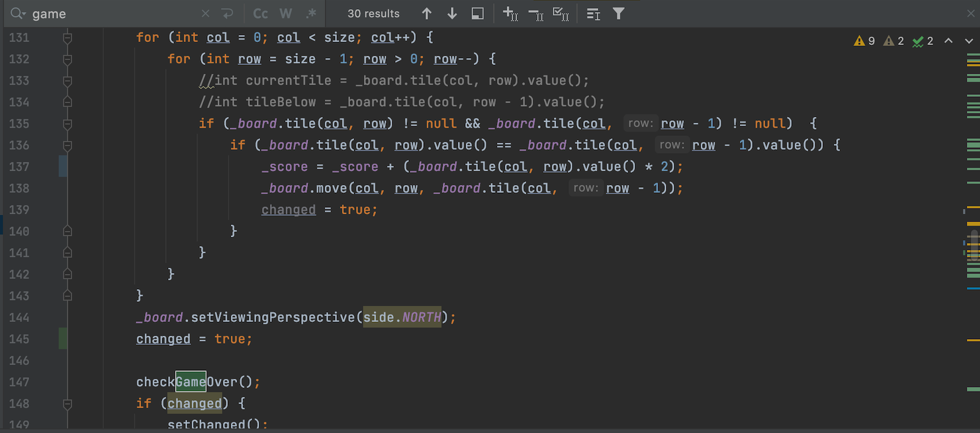The height and width of the screenshot is (433, 980).
Task: Click the green change marker on line 145
Action: [63, 339]
